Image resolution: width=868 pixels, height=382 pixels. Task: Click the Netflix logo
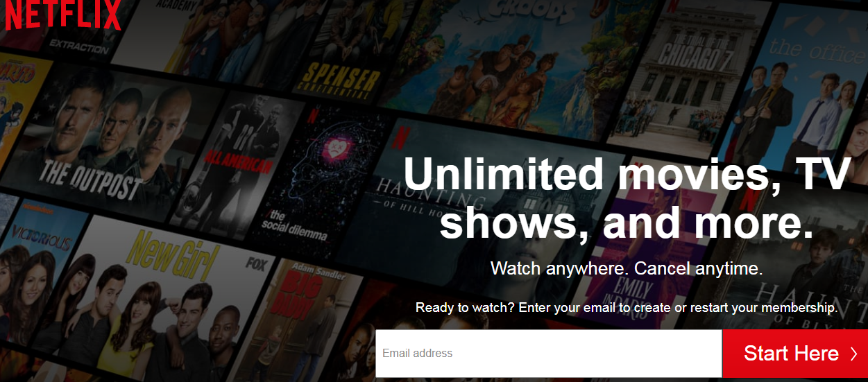pyautogui.click(x=63, y=14)
